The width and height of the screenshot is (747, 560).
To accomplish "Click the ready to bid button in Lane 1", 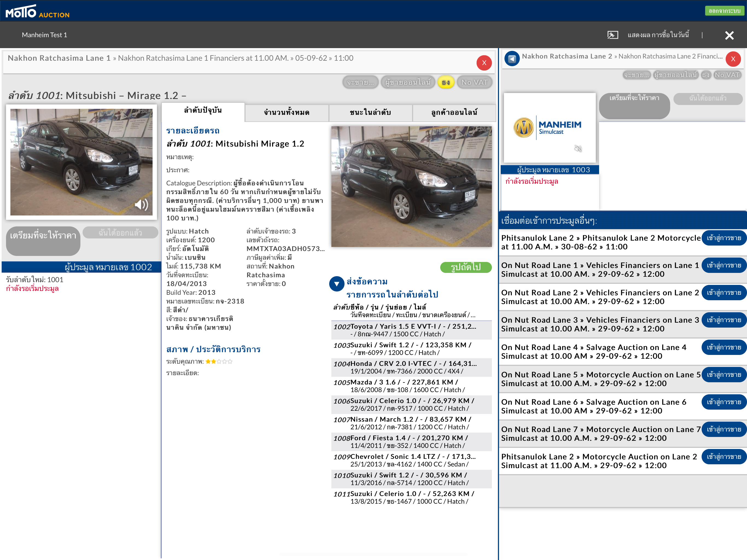I will 43,241.
